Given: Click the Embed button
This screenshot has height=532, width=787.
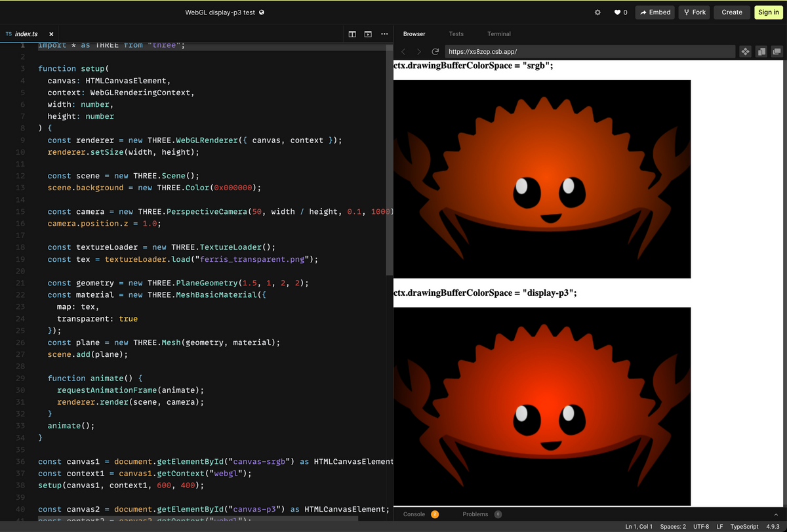Looking at the screenshot, I should (655, 12).
